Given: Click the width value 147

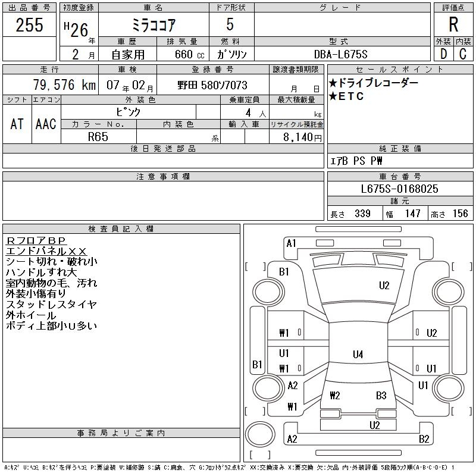Looking at the screenshot, I should (412, 214).
